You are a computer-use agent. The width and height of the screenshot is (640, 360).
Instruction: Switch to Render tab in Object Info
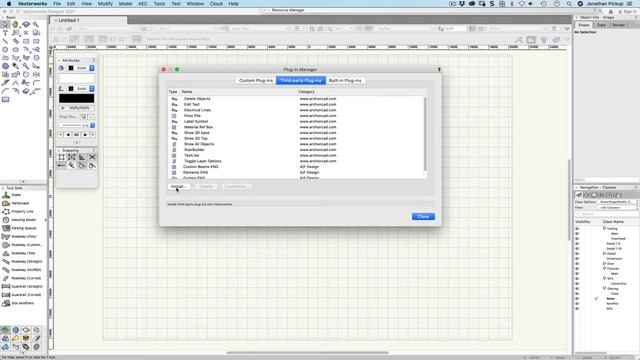[x=619, y=25]
